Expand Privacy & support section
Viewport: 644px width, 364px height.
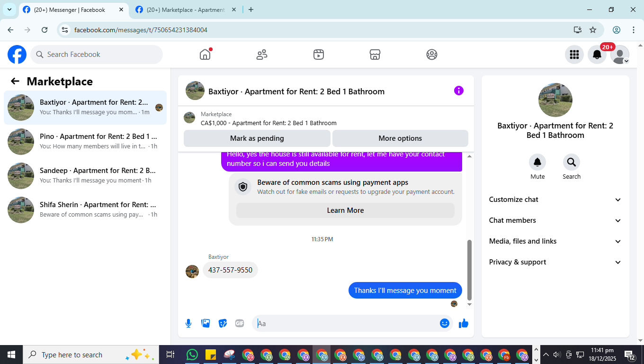tap(555, 262)
